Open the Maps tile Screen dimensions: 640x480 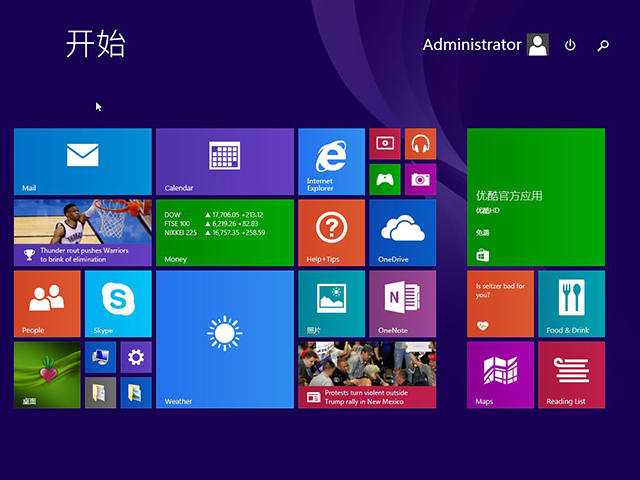(x=500, y=375)
